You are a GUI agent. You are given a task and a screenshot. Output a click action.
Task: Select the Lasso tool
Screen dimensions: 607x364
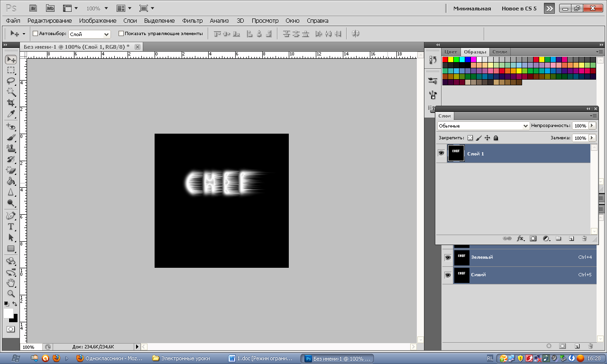click(11, 81)
